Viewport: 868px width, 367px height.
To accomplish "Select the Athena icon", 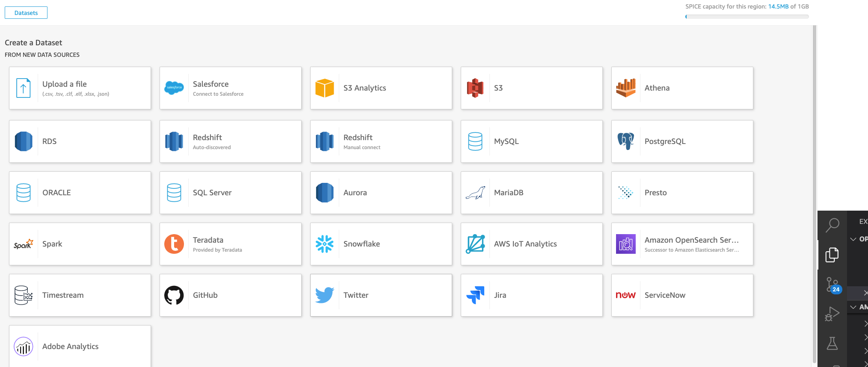I will click(x=626, y=88).
